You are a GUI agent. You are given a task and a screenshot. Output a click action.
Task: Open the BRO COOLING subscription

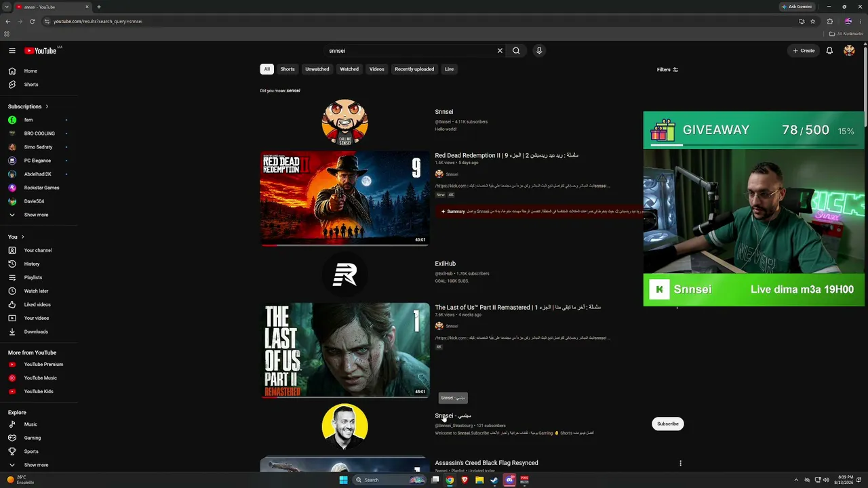(x=39, y=134)
